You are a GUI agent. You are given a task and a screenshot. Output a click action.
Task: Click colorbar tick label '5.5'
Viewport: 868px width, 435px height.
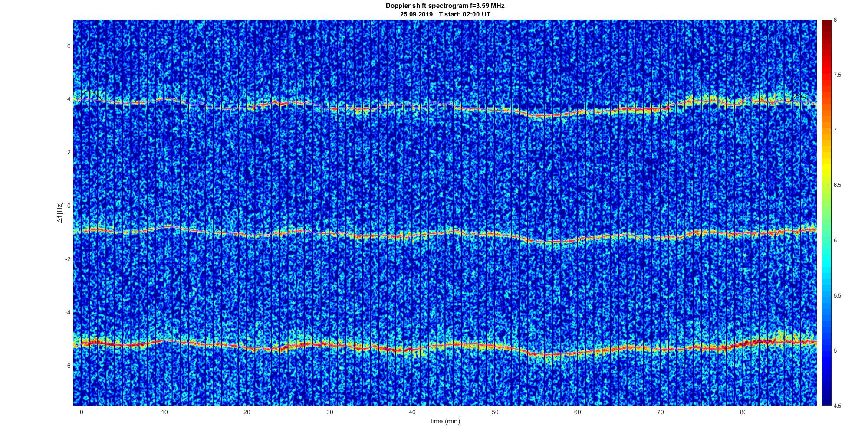(x=838, y=295)
